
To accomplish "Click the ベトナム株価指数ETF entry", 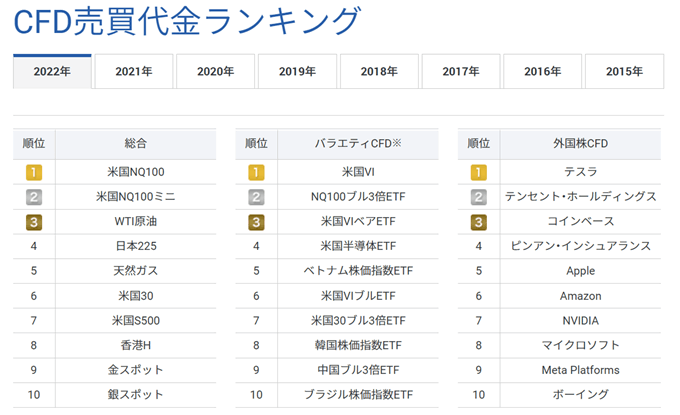I will [x=358, y=271].
